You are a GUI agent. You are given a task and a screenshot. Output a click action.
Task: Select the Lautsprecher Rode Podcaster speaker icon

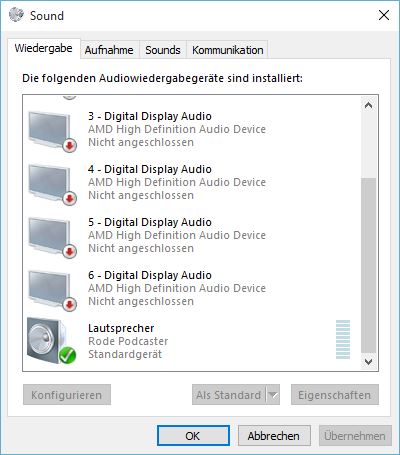point(51,341)
